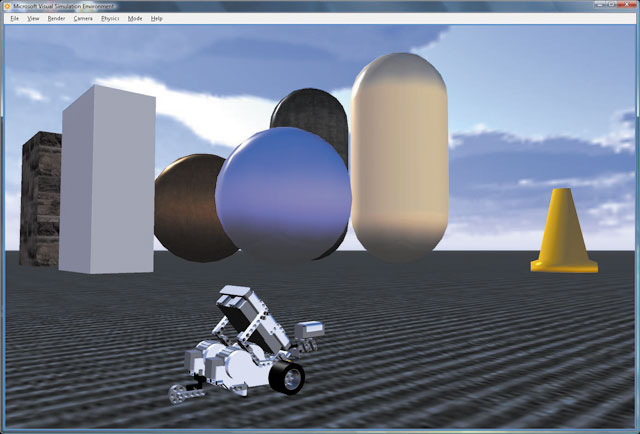Screen dimensions: 640x434
Task: Open the Render menu
Action: [56, 18]
